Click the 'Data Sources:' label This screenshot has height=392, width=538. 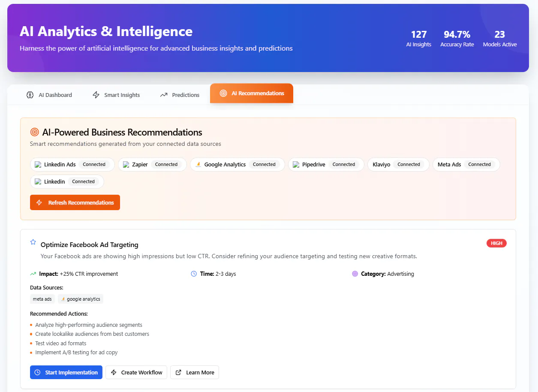pyautogui.click(x=47, y=287)
